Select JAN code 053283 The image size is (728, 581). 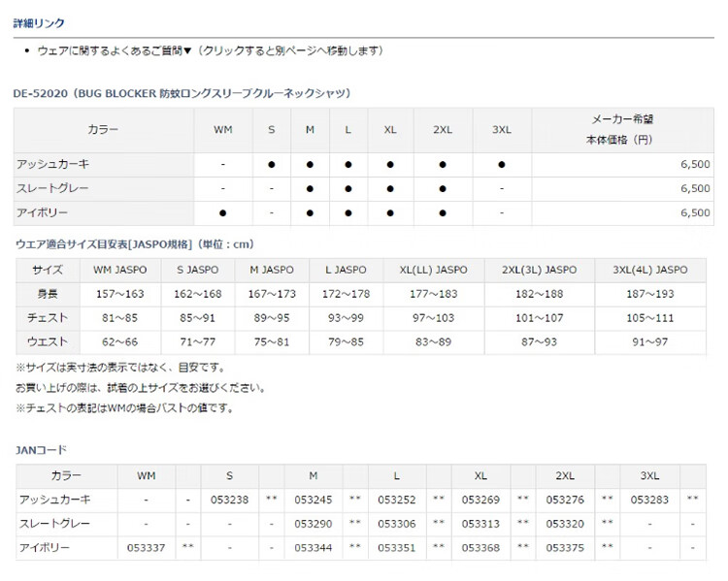649,500
